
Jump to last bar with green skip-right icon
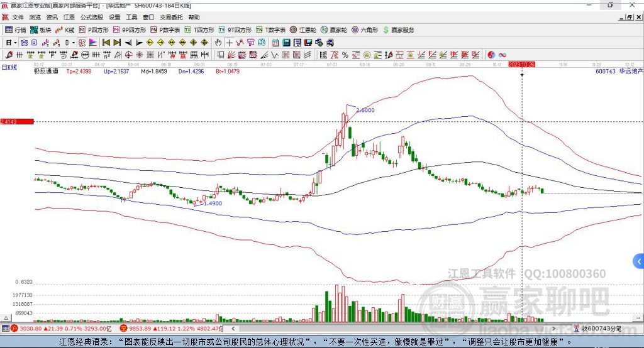(117, 43)
